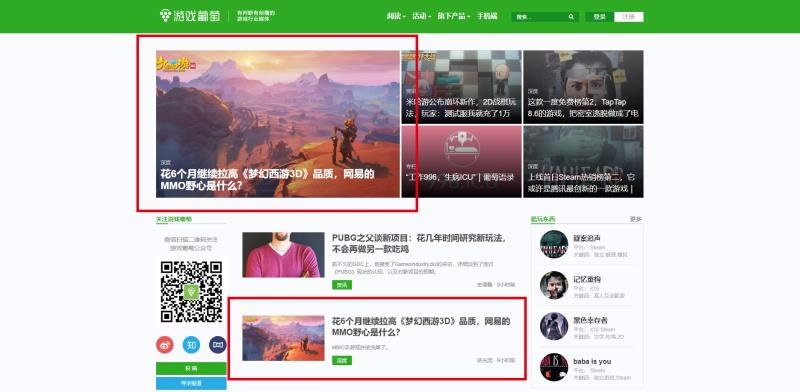Click the 更多 link in the sidebar
Viewport: 800px width, 392px height.
[636, 219]
